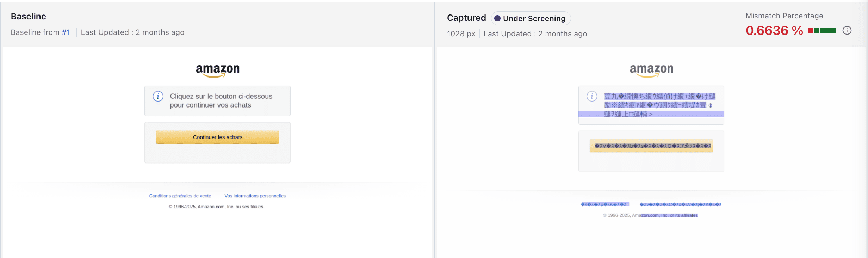
Task: Click the info circle in the captured alert box
Action: click(x=592, y=96)
